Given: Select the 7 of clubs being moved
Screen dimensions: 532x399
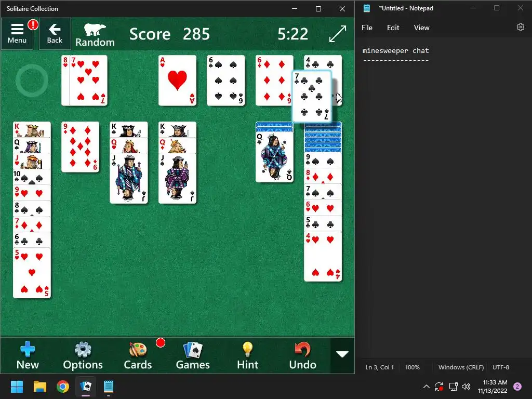Looking at the screenshot, I should pos(312,96).
